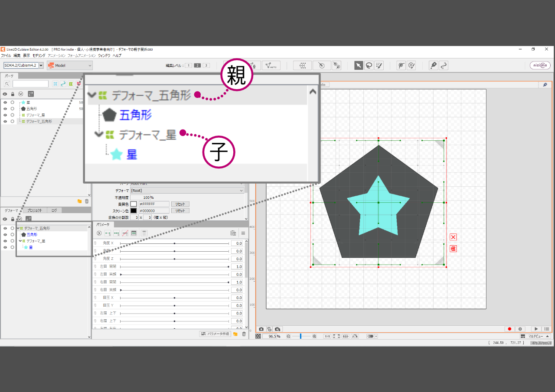Viewport: 555px width, 392px height.
Task: Select the lasso selection tool
Action: point(369,65)
